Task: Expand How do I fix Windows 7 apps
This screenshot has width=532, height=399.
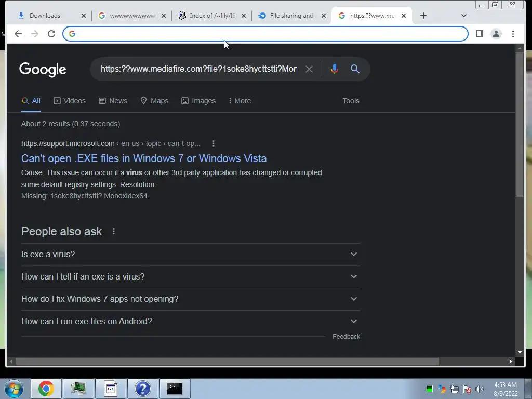Action: (190, 299)
